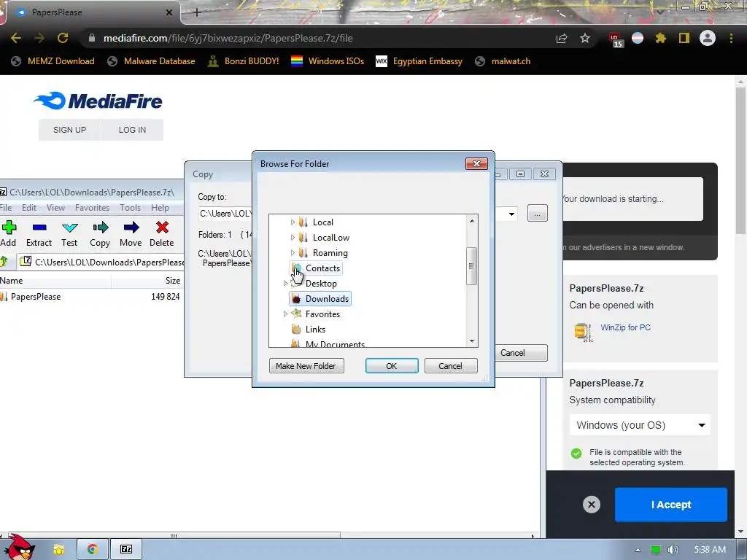This screenshot has height=560, width=747.
Task: Select PapersPlease folder row in 7-Zip
Action: click(x=90, y=297)
